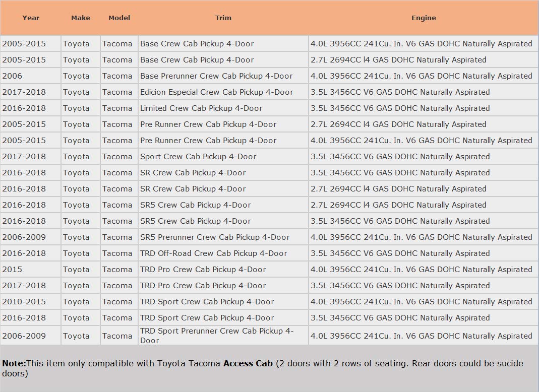Viewport: 539px width, 392px height.
Task: Click engine cell in Base Prerunner row
Action: (x=423, y=76)
